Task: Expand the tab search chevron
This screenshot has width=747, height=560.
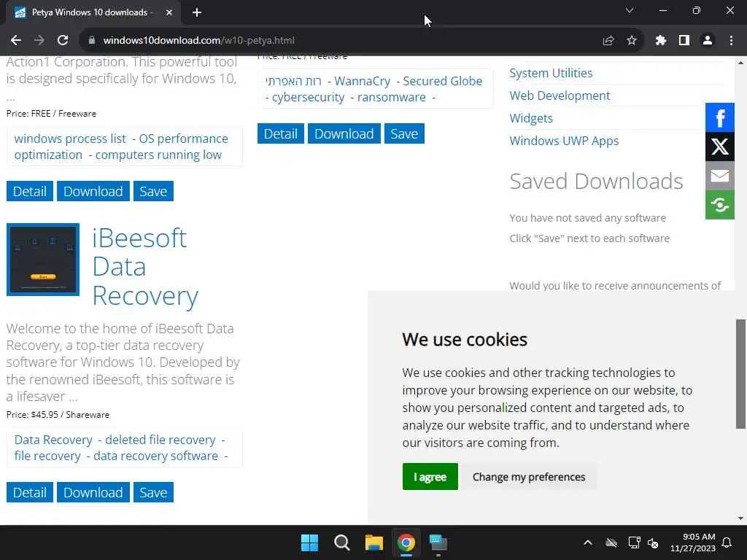Action: point(630,10)
